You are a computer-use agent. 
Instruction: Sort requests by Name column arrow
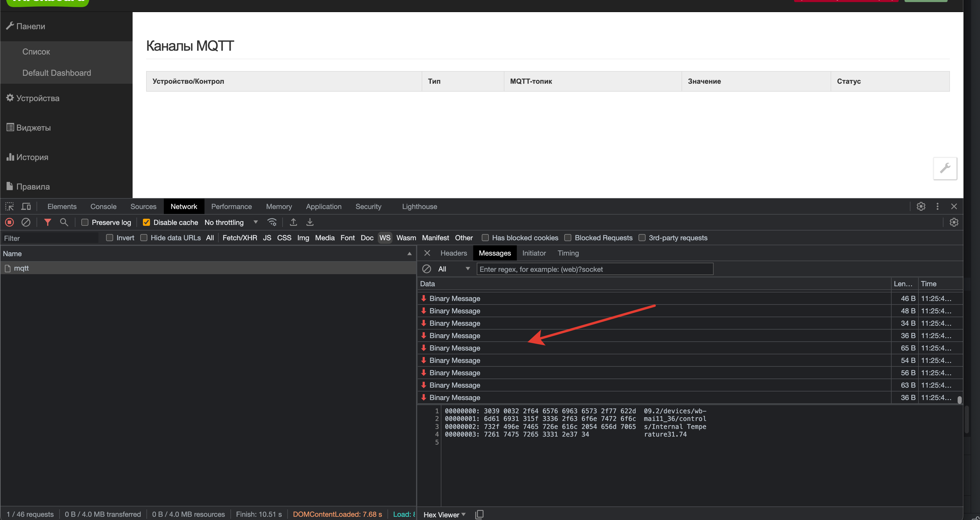tap(409, 254)
